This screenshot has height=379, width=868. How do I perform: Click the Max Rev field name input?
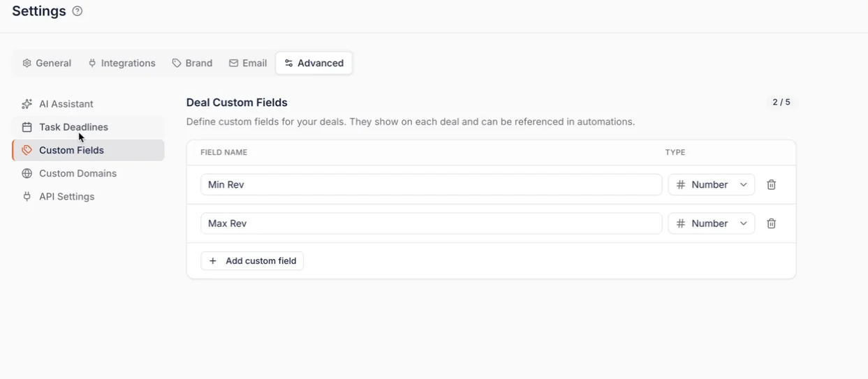[x=432, y=223]
